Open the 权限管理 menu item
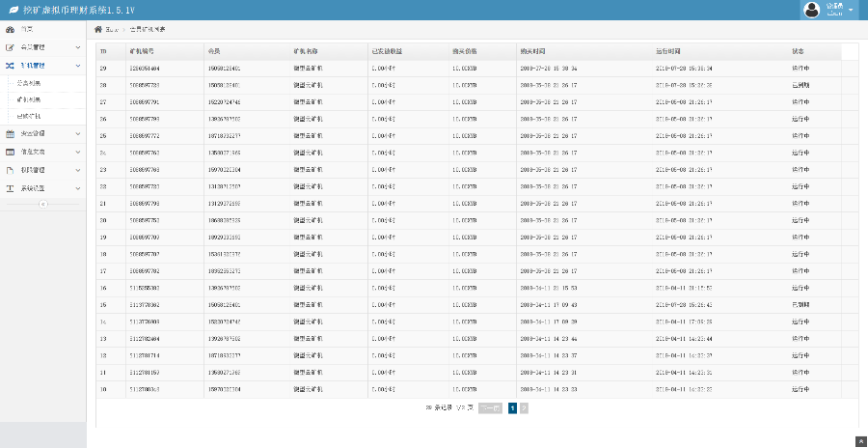 (43, 170)
